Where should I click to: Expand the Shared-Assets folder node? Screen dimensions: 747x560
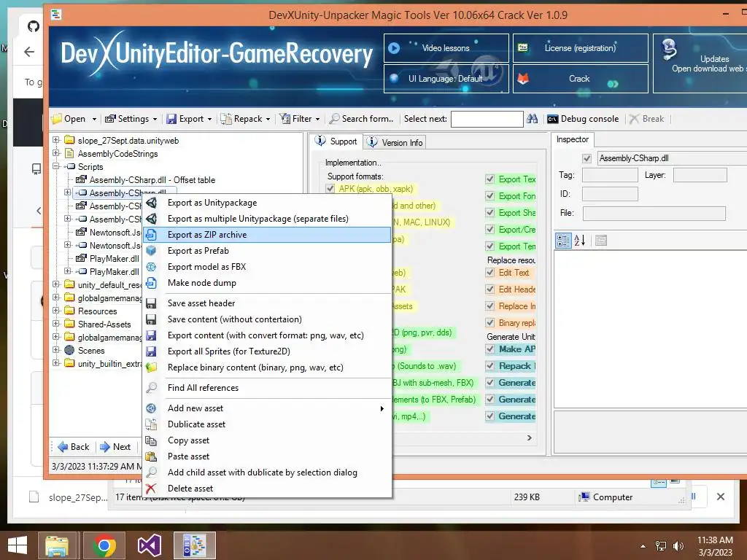click(x=55, y=324)
